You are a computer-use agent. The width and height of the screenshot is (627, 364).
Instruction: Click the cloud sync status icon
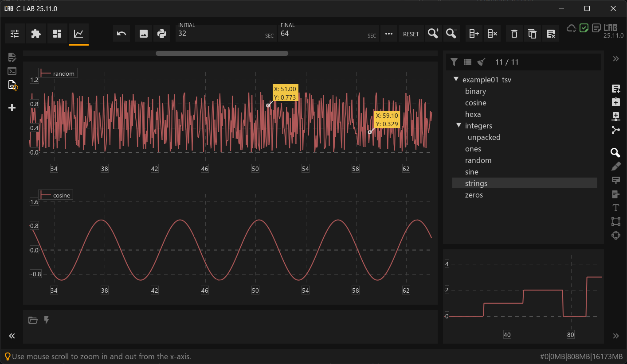[572, 28]
